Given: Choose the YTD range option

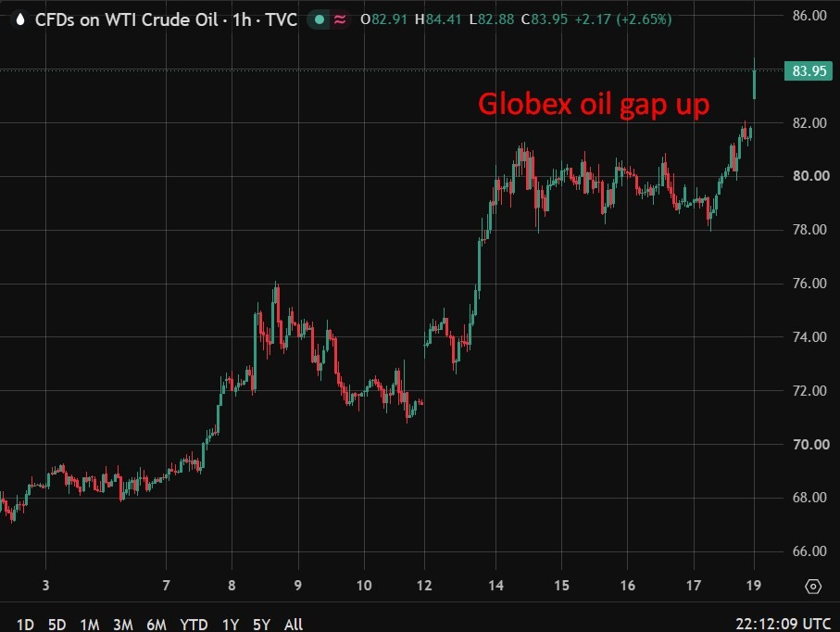Looking at the screenshot, I should pos(194,625).
